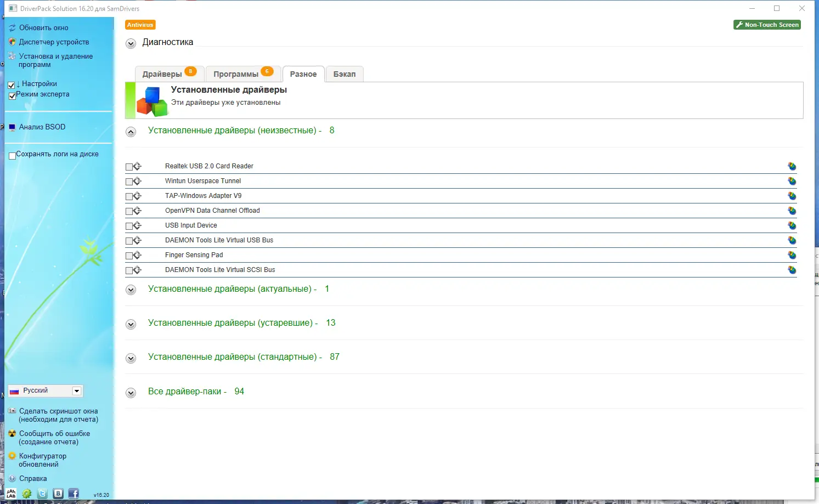Open Device Manager via the shield icon
Image resolution: width=819 pixels, height=504 pixels.
coord(12,42)
